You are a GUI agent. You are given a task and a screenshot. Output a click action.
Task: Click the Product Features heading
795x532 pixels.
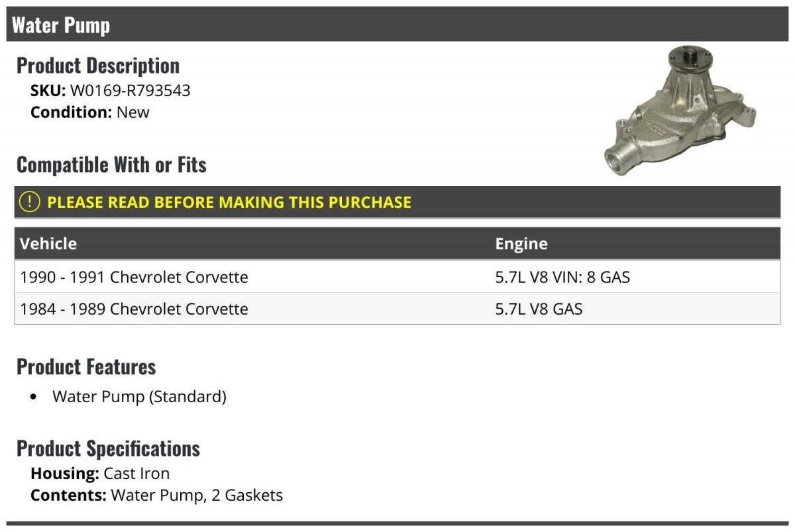pos(86,366)
